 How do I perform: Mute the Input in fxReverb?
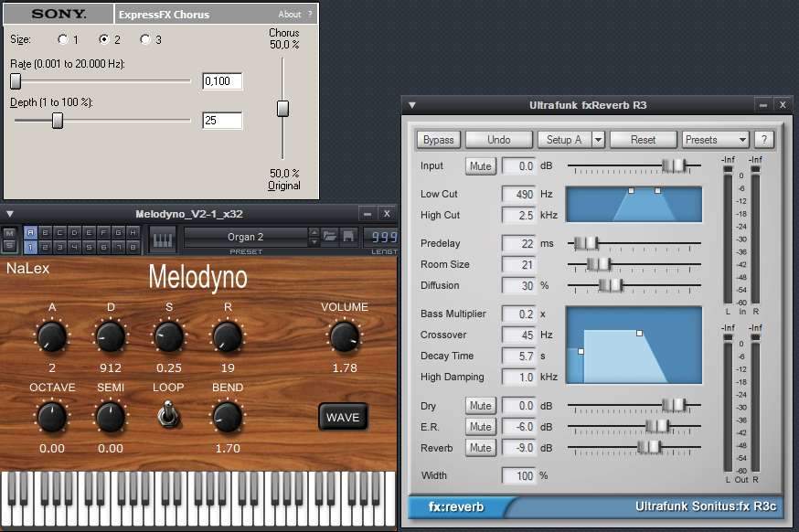[x=481, y=166]
